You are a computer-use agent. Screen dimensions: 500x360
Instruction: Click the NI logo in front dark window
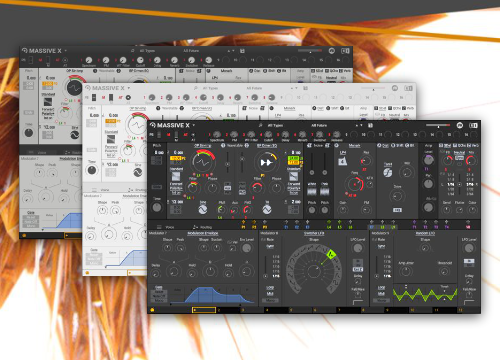pyautogui.click(x=460, y=125)
